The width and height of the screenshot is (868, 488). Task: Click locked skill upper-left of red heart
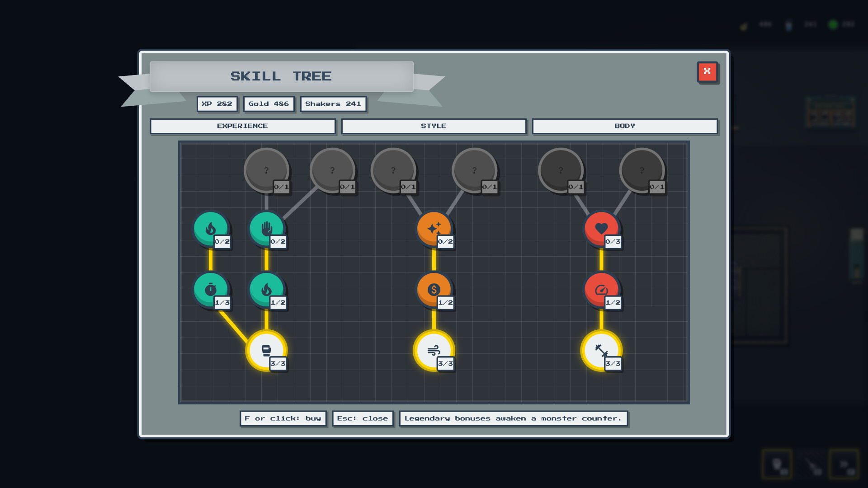click(x=561, y=170)
